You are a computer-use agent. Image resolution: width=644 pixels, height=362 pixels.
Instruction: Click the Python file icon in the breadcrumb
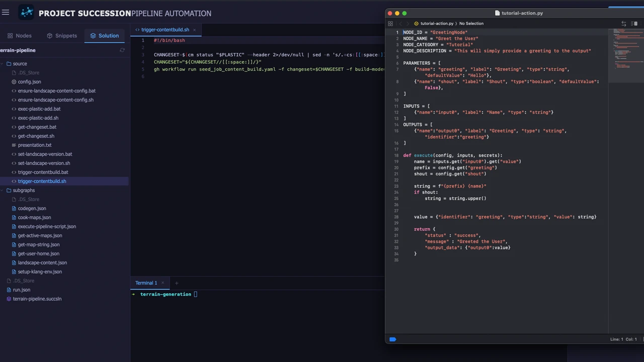(x=416, y=24)
